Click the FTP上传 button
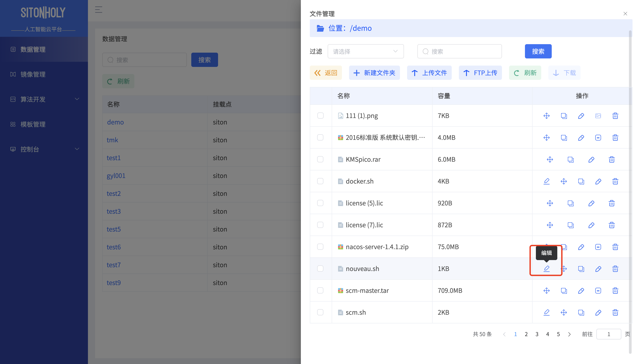Screen dimensions: 641x364 click(480, 73)
